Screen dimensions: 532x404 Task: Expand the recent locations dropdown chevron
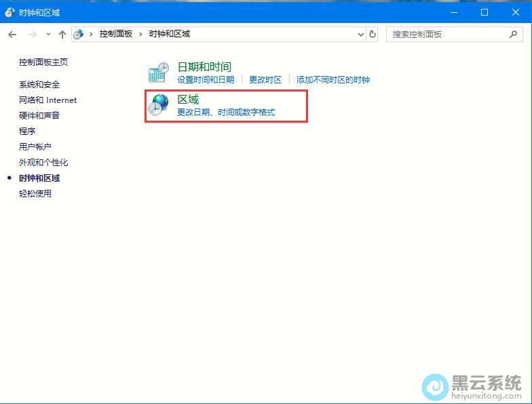48,34
